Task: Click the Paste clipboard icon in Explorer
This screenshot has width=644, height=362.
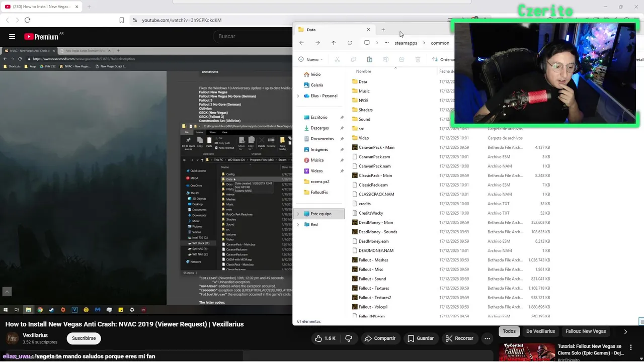Action: tap(369, 59)
